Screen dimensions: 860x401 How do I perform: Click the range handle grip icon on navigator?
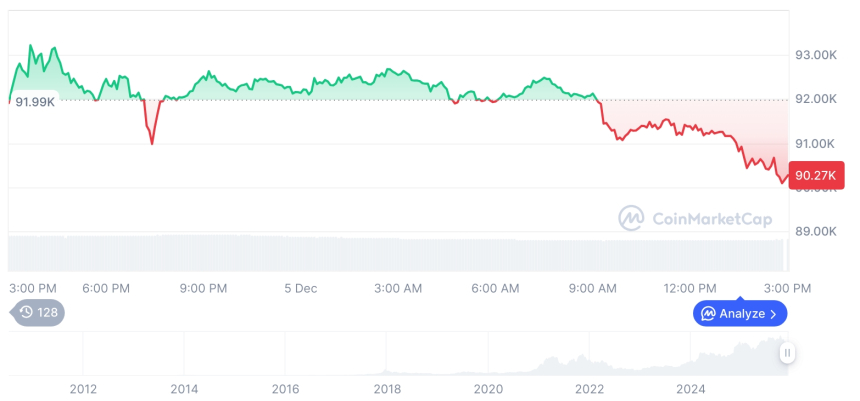788,353
